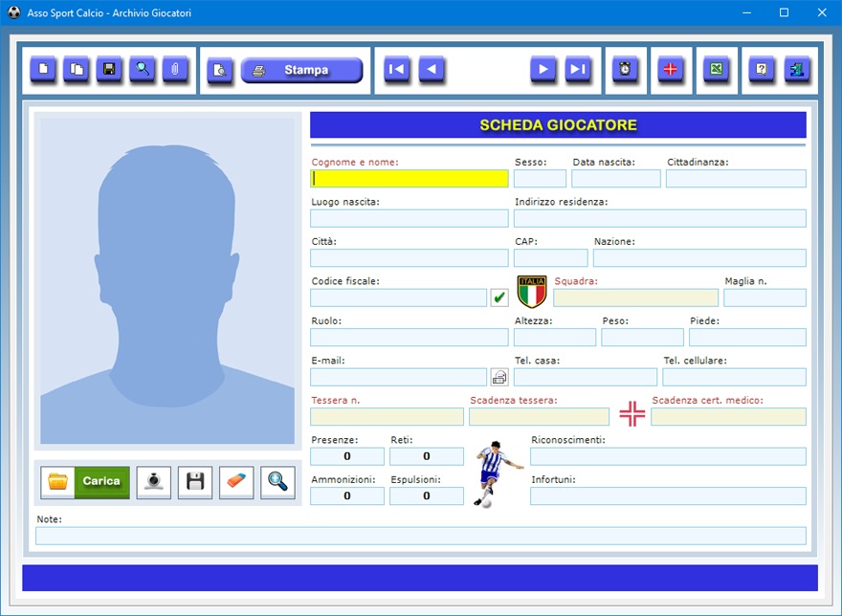
Task: Click the green checkmark next to Codice fiscale
Action: pos(499,297)
